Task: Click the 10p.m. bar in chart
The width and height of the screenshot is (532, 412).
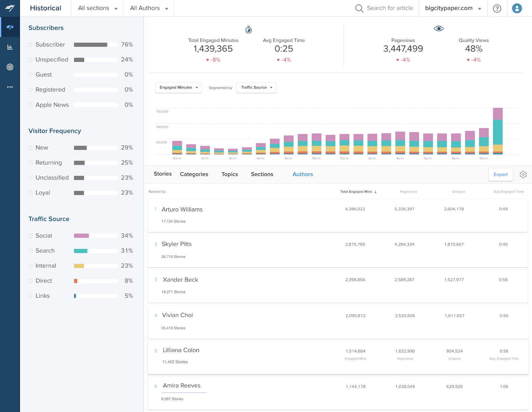Action: pyautogui.click(x=484, y=141)
